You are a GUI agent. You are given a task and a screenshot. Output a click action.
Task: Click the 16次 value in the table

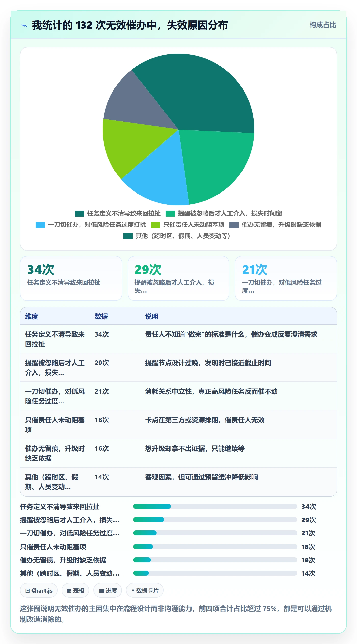[102, 448]
